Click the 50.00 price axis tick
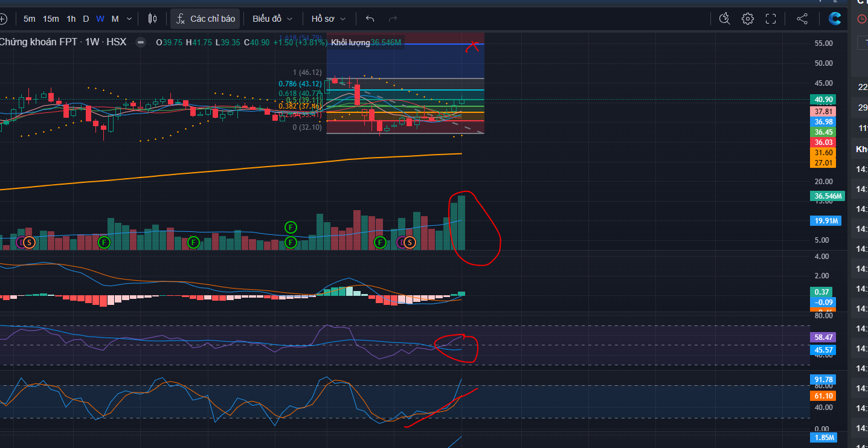 824,63
